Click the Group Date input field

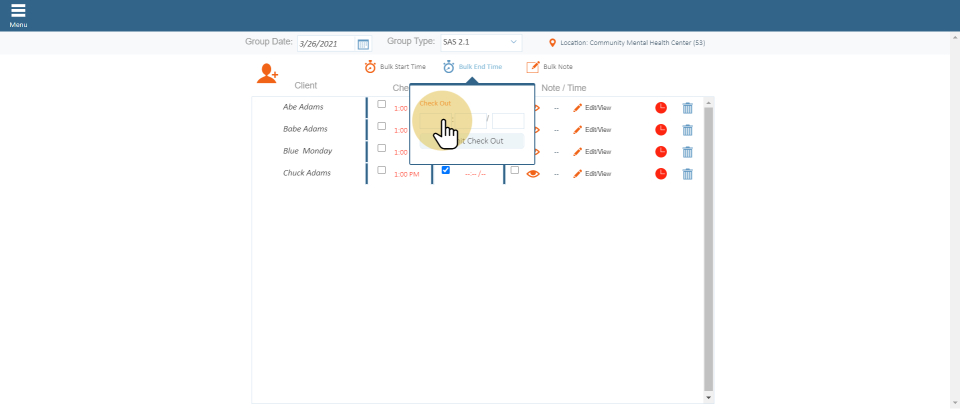click(326, 44)
